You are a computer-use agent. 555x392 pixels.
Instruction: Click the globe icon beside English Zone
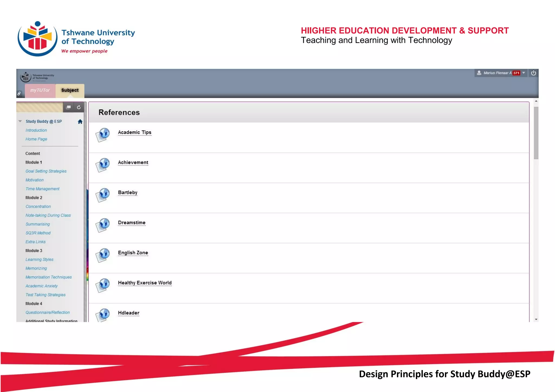click(103, 255)
